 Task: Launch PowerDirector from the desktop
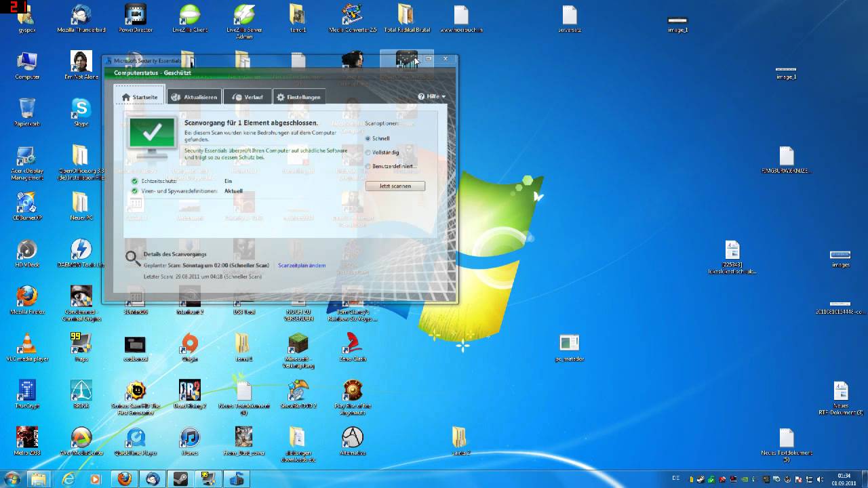pos(136,19)
